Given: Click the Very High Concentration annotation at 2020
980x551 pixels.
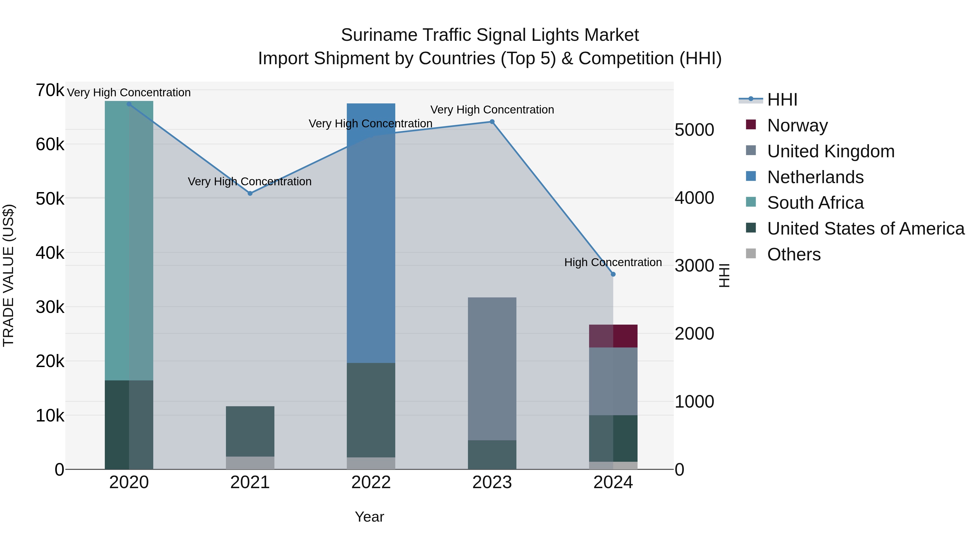Looking at the screenshot, I should tap(128, 93).
